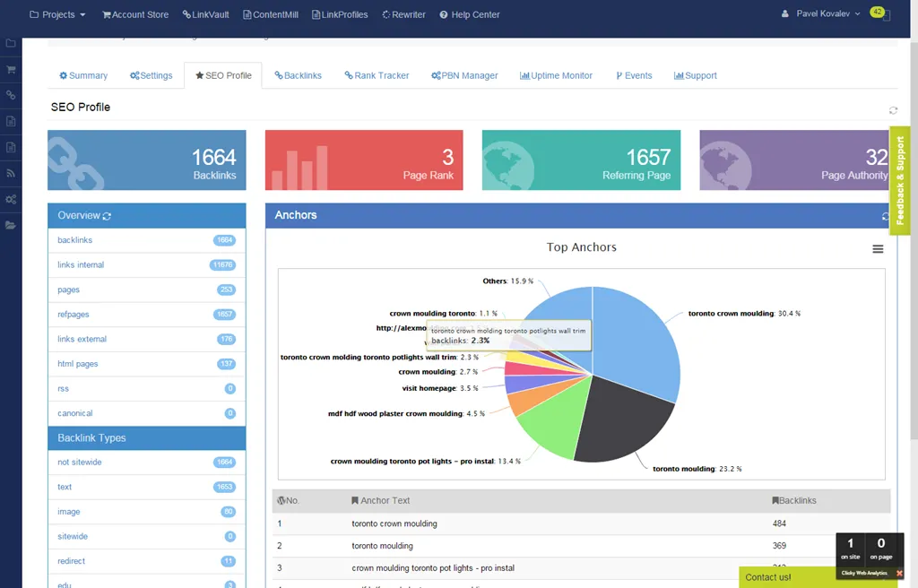918x588 pixels.
Task: Click the green 13.4 % pie slice
Action: (556, 416)
